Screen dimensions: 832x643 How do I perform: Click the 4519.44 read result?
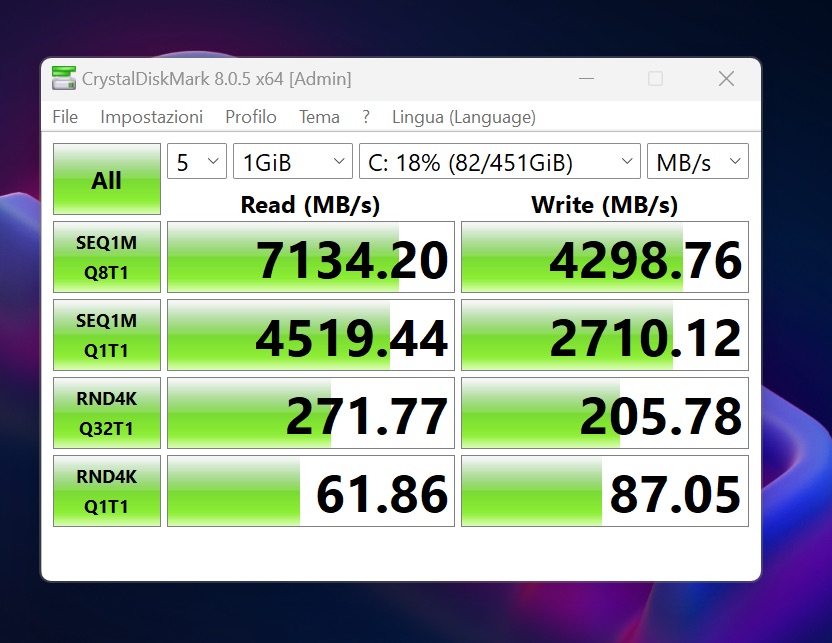coord(311,335)
